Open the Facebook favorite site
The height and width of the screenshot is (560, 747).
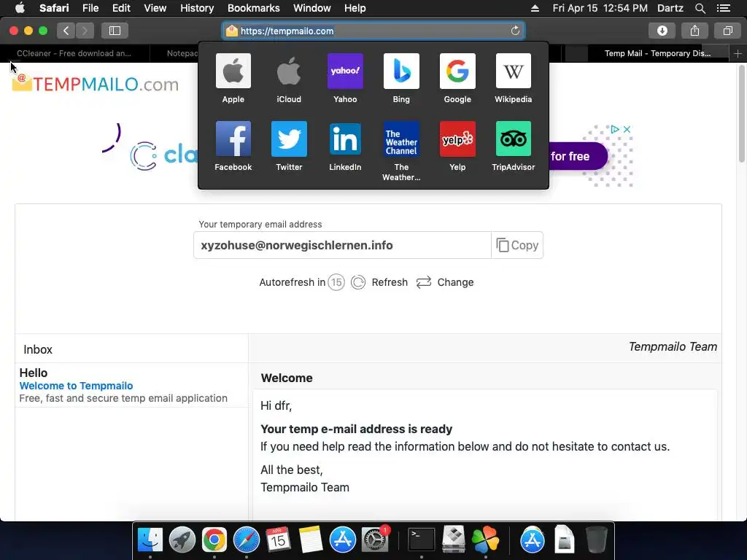pos(233,146)
